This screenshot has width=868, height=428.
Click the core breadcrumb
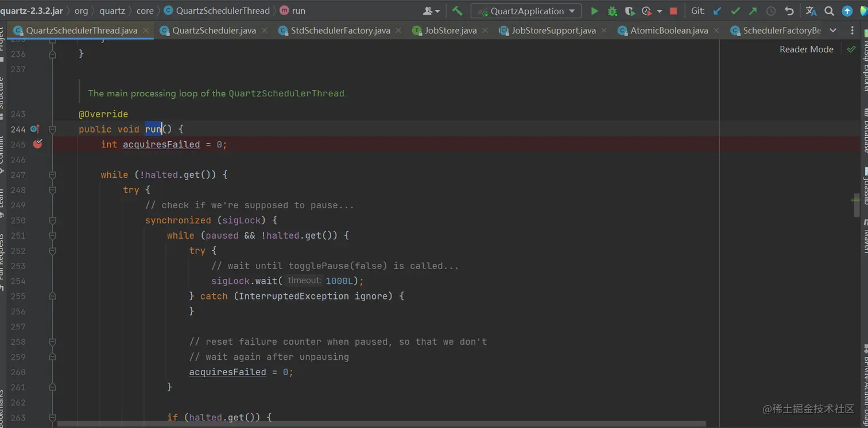[145, 11]
